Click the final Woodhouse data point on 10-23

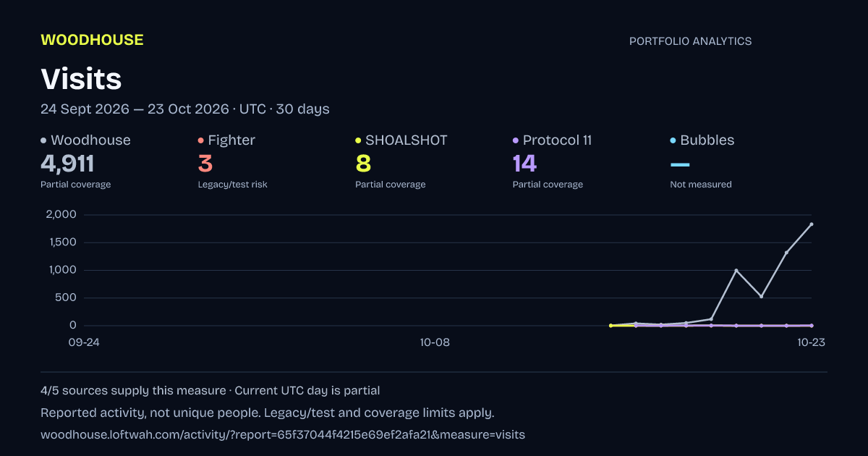click(x=812, y=224)
